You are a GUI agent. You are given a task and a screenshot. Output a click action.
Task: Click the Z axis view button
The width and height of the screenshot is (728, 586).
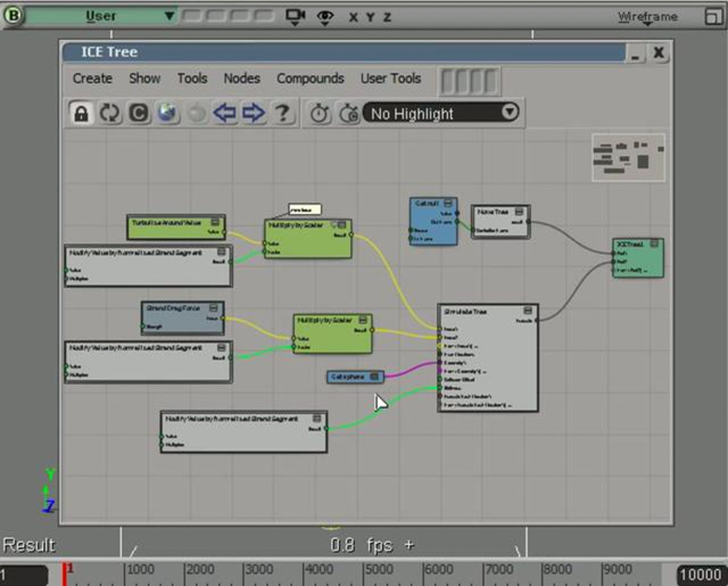(387, 17)
